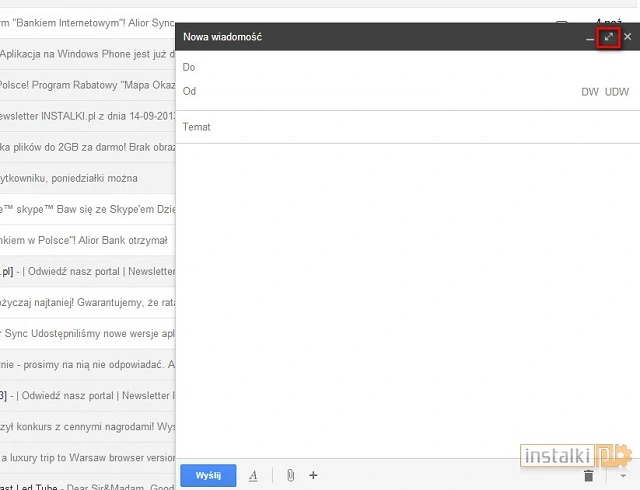
Task: Open the konkurs z cennymi nagrodami email
Action: [x=87, y=427]
